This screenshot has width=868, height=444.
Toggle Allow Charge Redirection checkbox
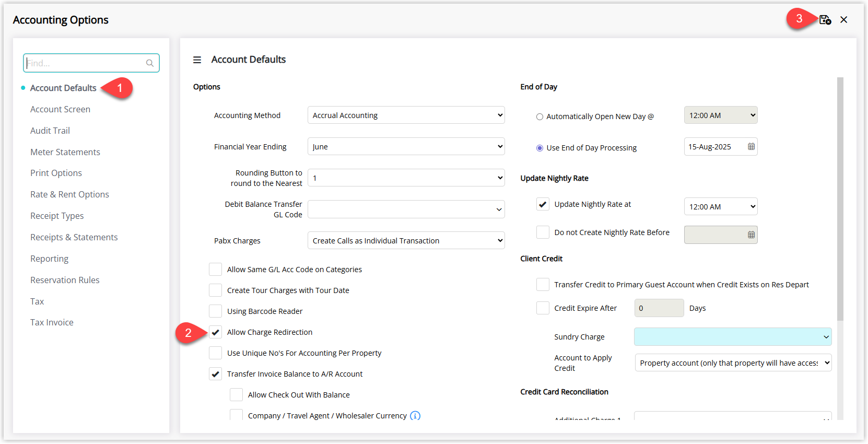coord(215,332)
